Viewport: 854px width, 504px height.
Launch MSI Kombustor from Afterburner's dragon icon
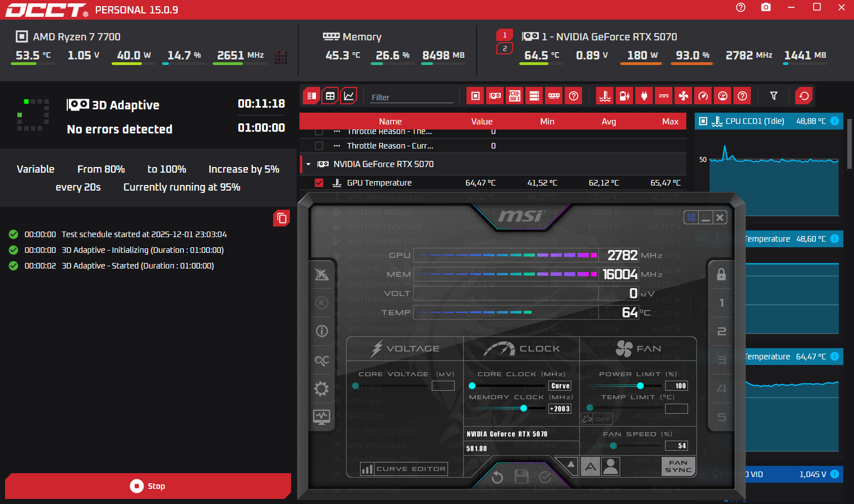pos(322,274)
